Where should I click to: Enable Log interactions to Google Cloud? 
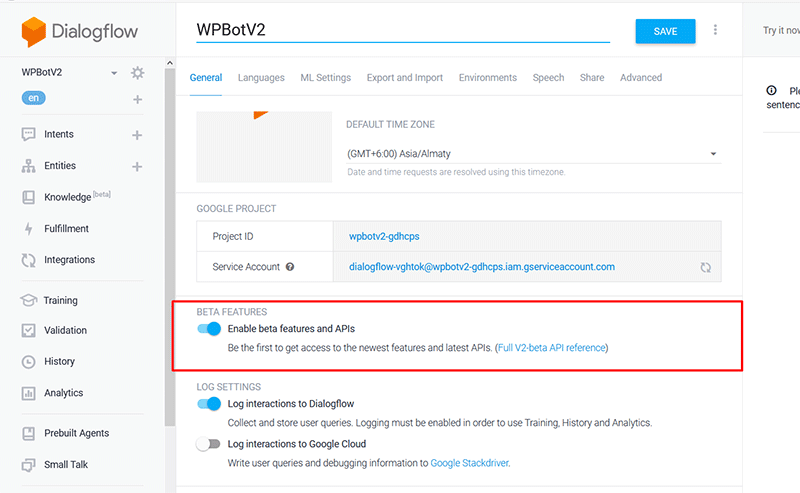209,444
